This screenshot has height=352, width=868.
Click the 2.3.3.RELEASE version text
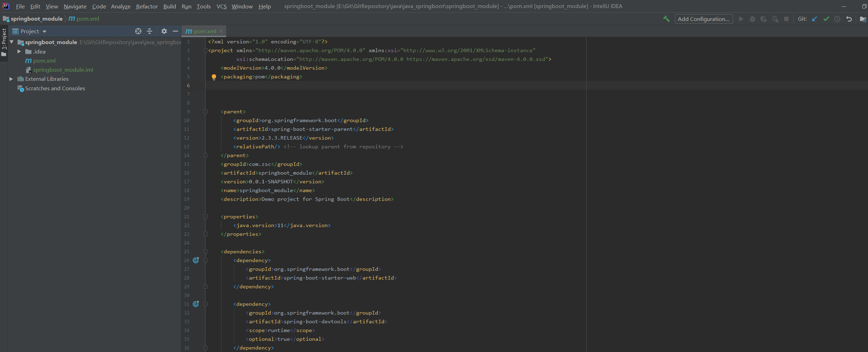pos(282,138)
